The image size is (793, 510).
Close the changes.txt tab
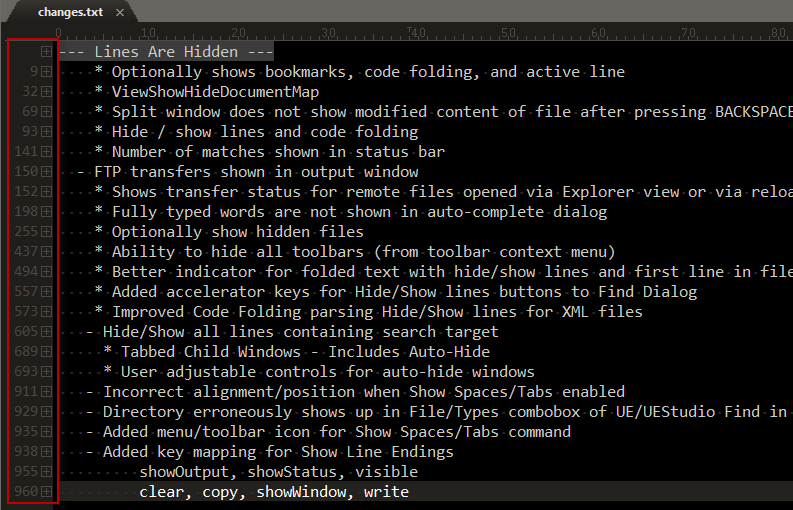(x=120, y=13)
